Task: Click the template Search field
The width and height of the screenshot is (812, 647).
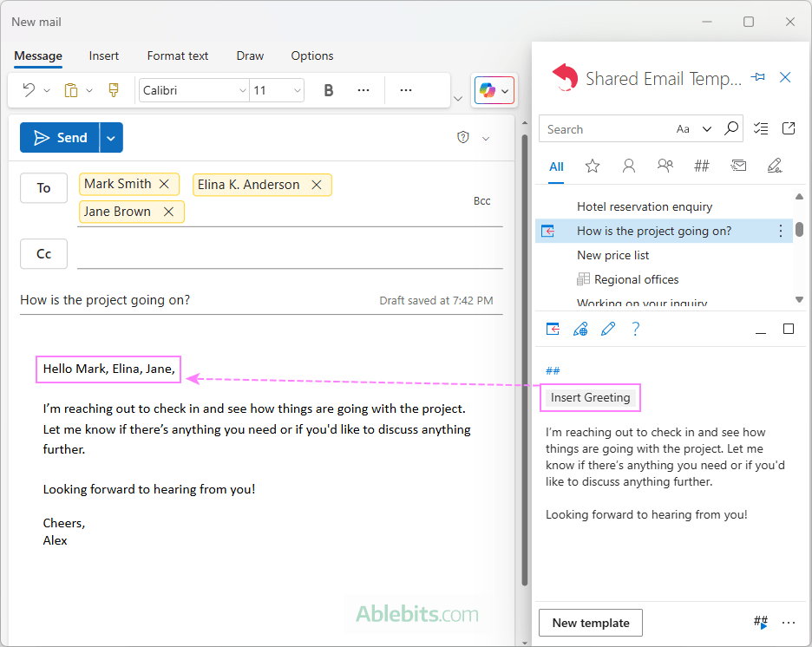Action: point(607,129)
